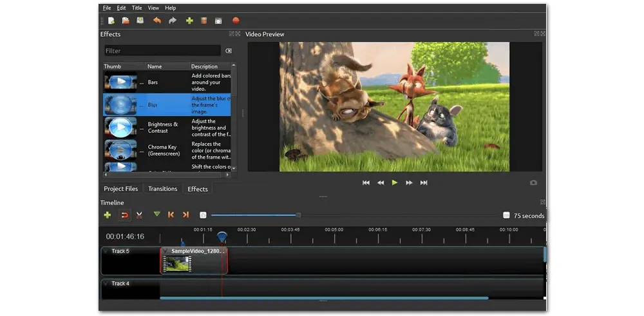Viewport: 644px width, 316px height.
Task: Click inside the Effects Filter field
Action: tap(162, 50)
